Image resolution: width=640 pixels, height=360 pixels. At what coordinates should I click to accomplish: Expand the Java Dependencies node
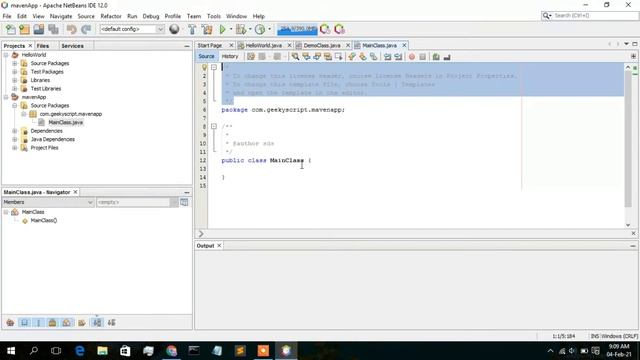point(15,139)
